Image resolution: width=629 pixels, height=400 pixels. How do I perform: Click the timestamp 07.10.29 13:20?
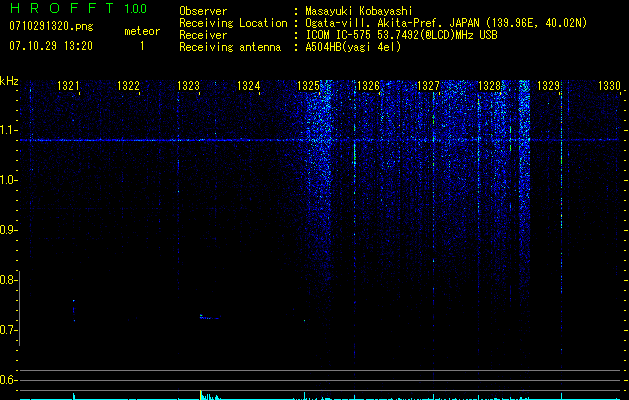point(51,46)
